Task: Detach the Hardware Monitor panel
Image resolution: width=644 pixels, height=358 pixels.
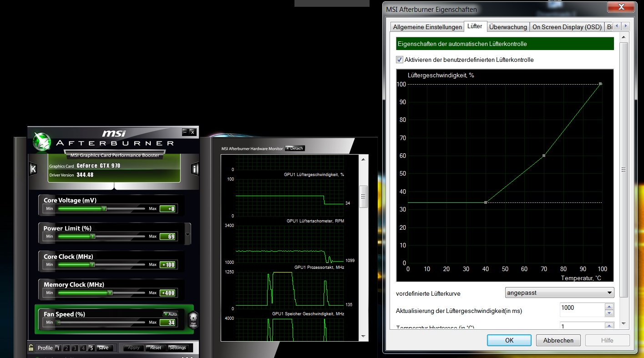Action: coord(294,148)
